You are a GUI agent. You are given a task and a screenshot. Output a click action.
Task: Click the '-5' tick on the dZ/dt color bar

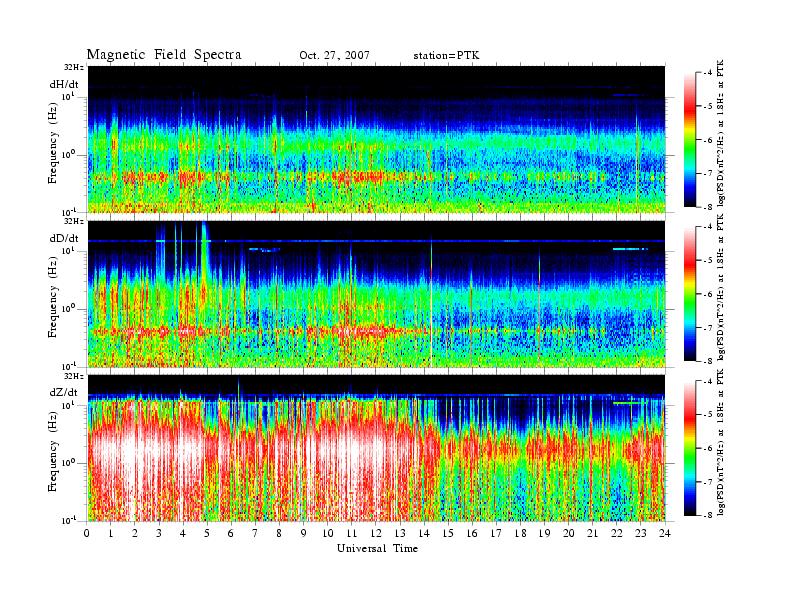pos(708,415)
